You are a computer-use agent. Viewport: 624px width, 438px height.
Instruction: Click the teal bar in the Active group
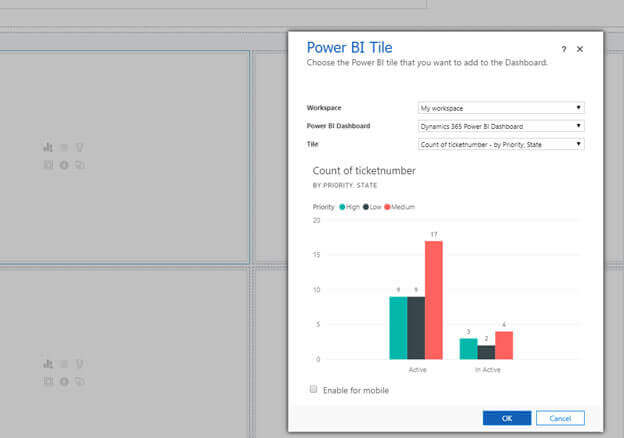click(398, 328)
